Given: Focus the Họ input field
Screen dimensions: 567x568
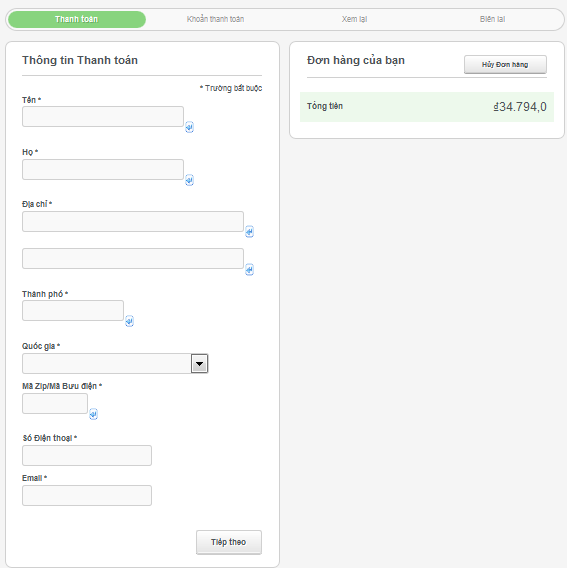Looking at the screenshot, I should pyautogui.click(x=103, y=170).
